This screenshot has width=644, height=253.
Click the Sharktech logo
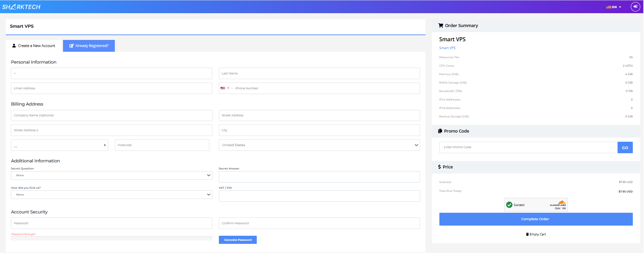pos(21,7)
